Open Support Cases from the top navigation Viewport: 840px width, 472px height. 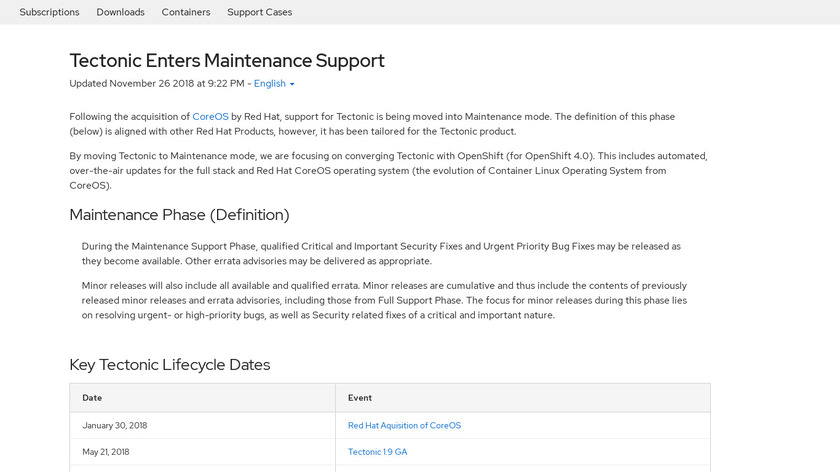tap(260, 12)
